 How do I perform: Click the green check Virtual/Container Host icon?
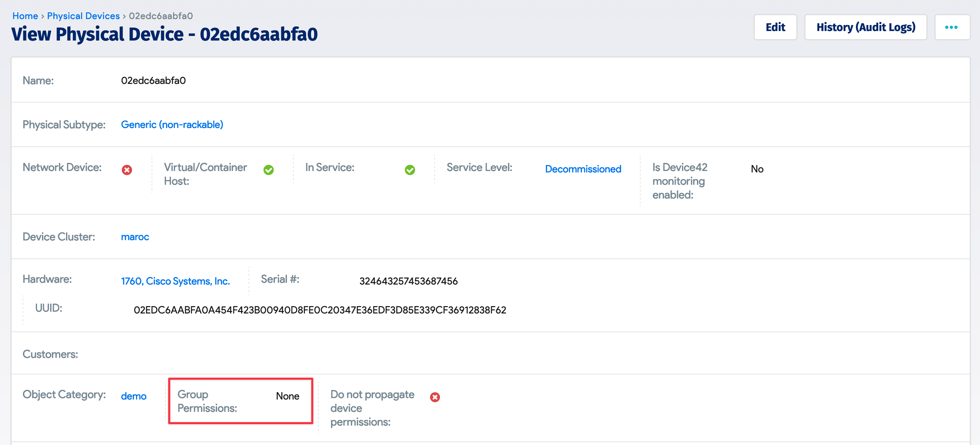coord(269,170)
